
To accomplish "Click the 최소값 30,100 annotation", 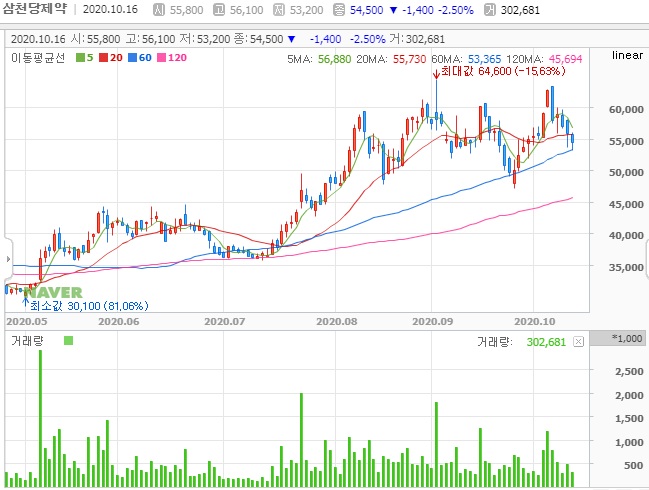I will [x=89, y=306].
